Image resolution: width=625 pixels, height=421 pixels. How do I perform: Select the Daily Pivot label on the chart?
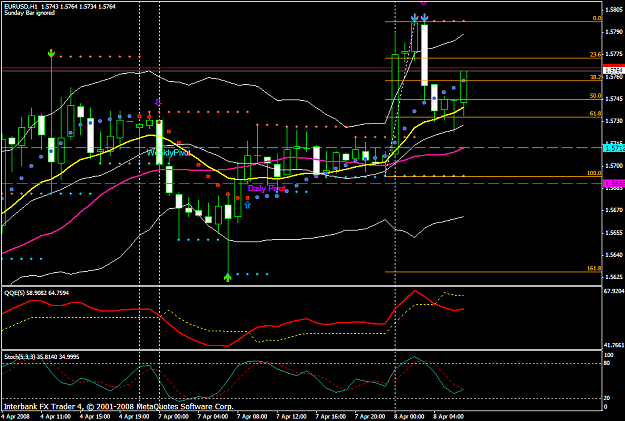(267, 188)
